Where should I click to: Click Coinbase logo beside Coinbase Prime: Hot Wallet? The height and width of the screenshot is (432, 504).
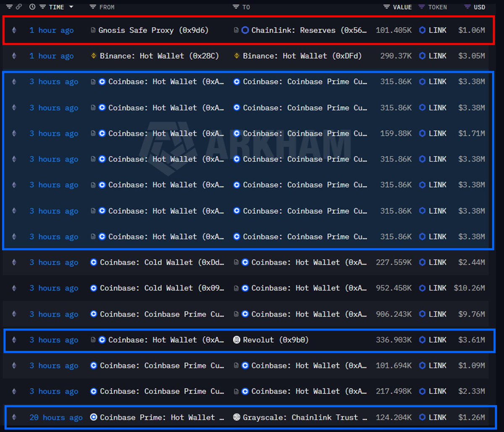click(94, 417)
